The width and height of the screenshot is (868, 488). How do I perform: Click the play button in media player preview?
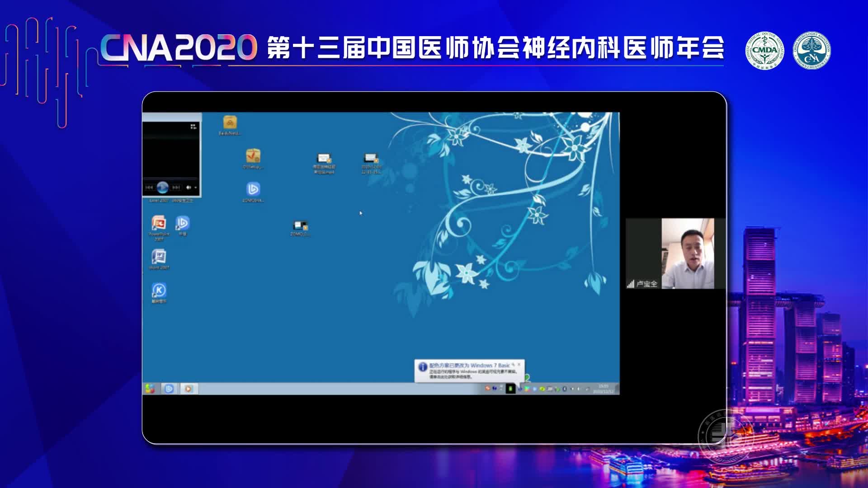click(162, 187)
